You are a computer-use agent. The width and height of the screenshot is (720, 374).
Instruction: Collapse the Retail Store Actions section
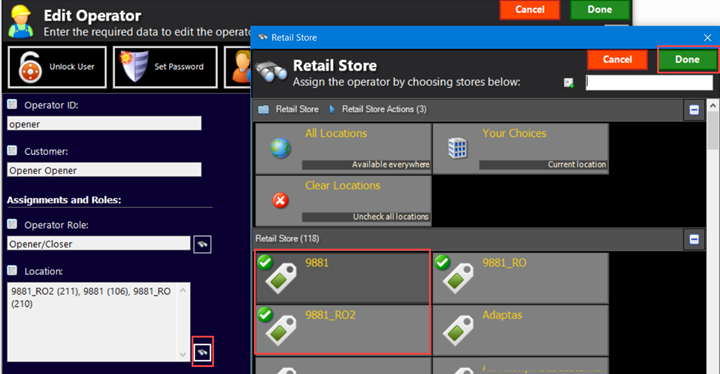694,110
